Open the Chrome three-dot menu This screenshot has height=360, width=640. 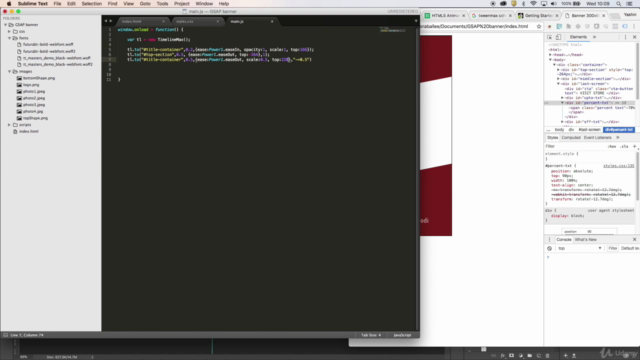click(634, 27)
